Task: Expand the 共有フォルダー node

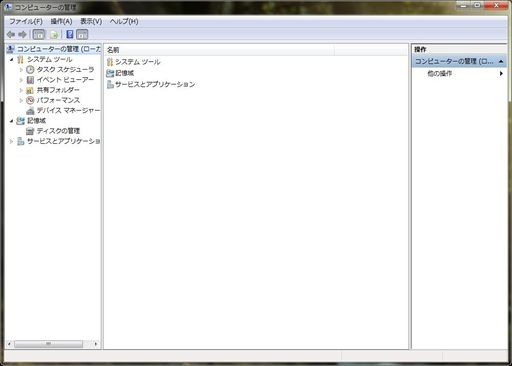Action: 21,90
